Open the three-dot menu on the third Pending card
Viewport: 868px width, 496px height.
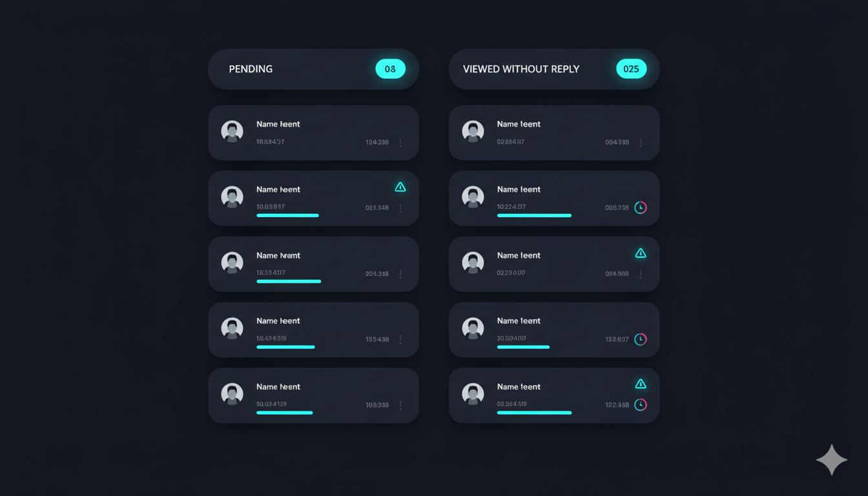(x=400, y=274)
